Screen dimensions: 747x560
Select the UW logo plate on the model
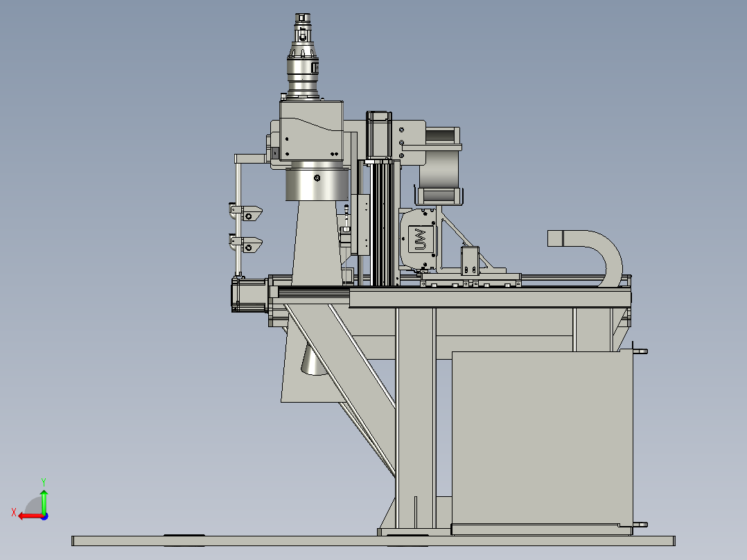tap(421, 239)
